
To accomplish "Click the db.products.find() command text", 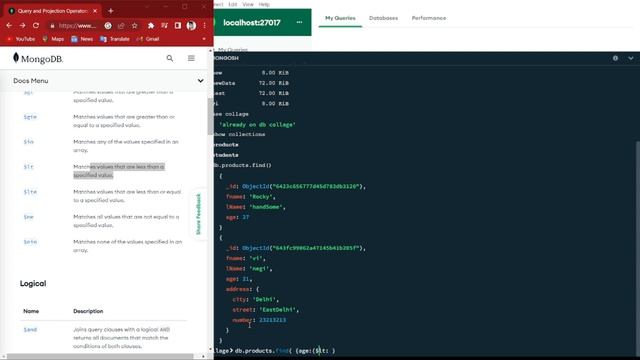I will [x=242, y=165].
